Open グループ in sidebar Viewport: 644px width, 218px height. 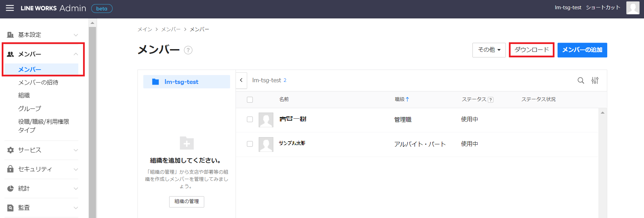click(30, 108)
